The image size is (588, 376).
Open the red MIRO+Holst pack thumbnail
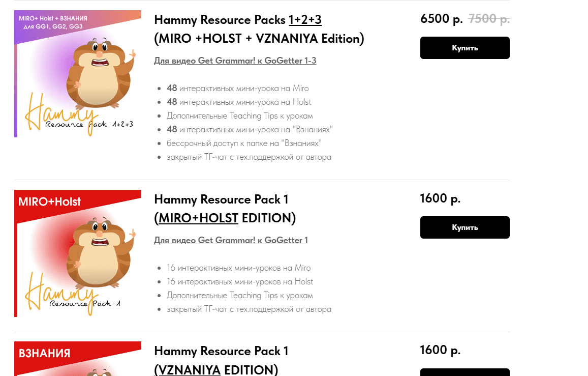click(x=78, y=253)
